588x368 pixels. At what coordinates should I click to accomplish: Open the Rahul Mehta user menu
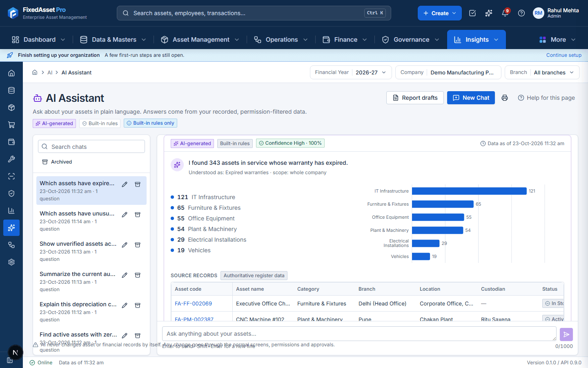[556, 13]
